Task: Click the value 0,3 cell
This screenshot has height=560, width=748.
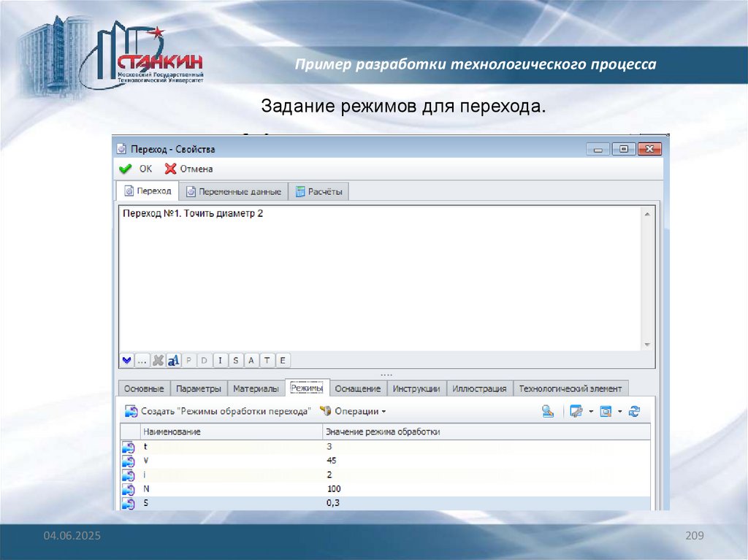Action: coord(486,503)
